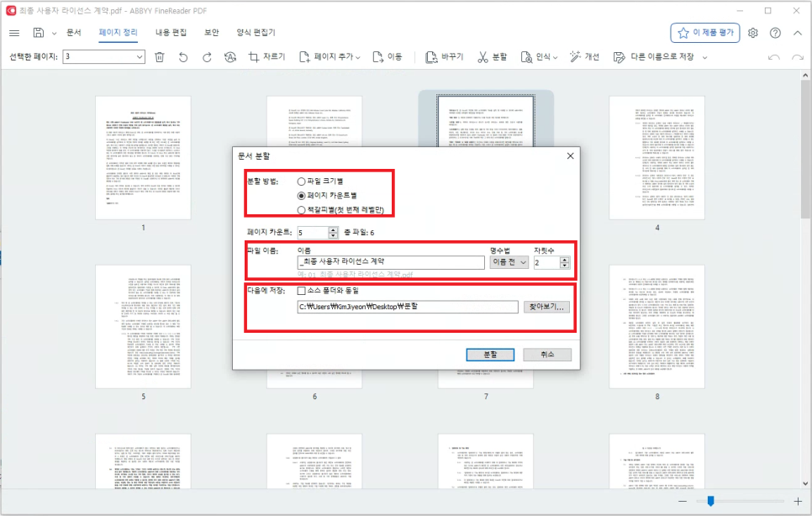The width and height of the screenshot is (812, 516).
Task: Expand the save options arrow
Action: (x=54, y=33)
